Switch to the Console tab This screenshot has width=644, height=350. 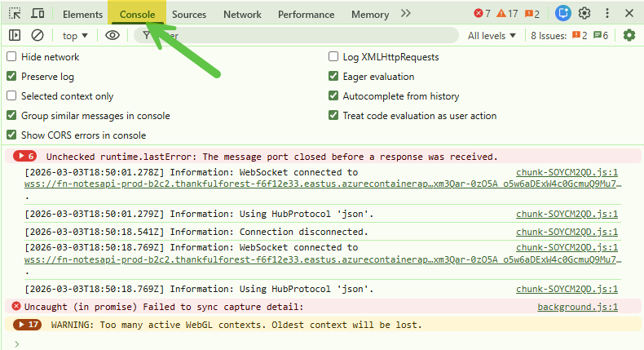137,15
